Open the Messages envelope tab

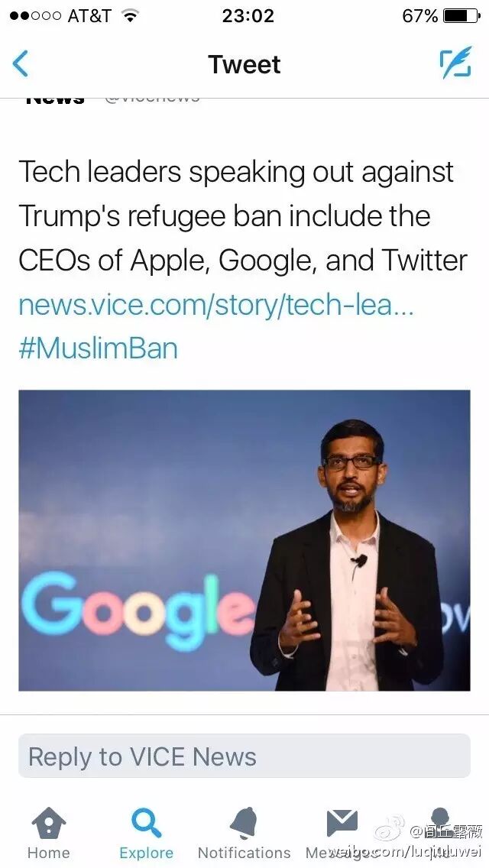tap(342, 833)
